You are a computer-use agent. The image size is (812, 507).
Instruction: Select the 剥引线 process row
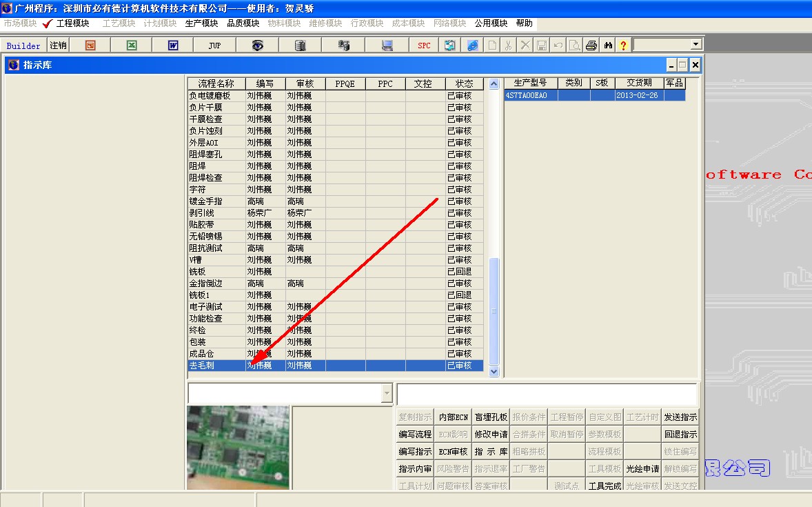pos(336,213)
